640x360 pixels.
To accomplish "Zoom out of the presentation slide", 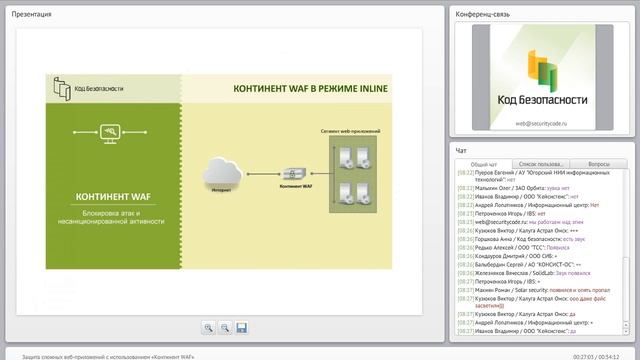I will click(225, 328).
